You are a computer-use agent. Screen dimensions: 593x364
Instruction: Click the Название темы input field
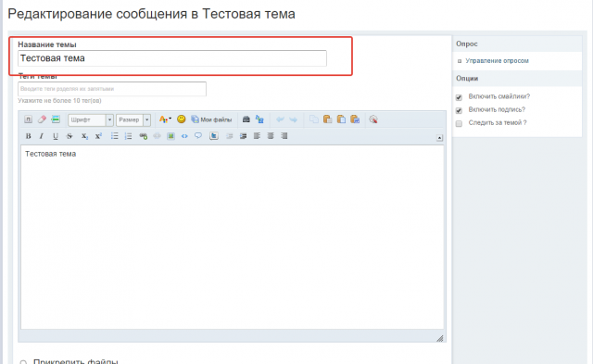(x=172, y=58)
